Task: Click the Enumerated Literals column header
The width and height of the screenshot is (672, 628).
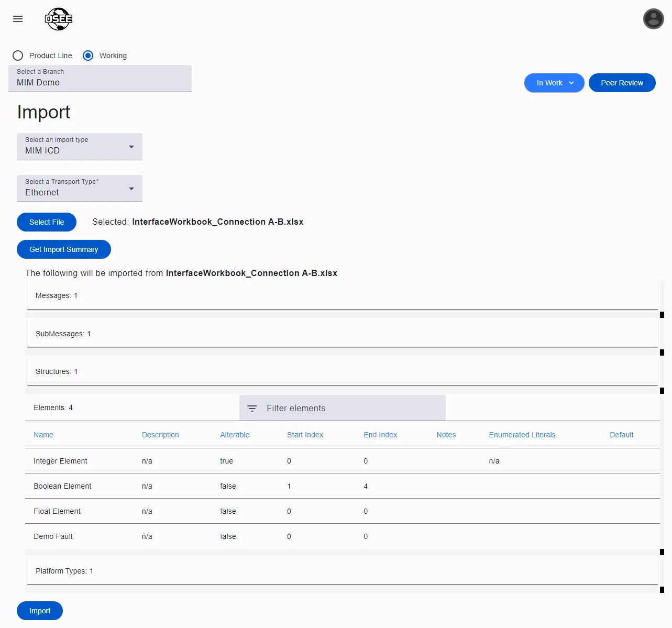Action: pyautogui.click(x=522, y=435)
